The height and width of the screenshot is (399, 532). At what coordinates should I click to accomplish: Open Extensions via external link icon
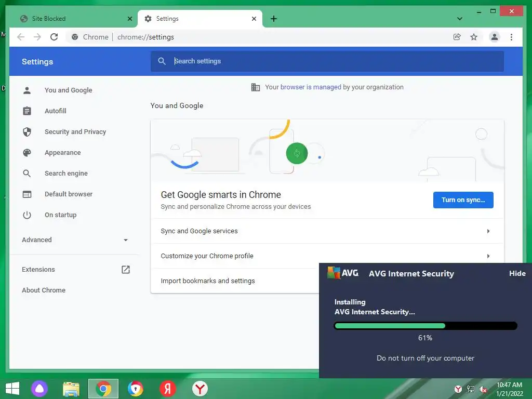pos(126,270)
